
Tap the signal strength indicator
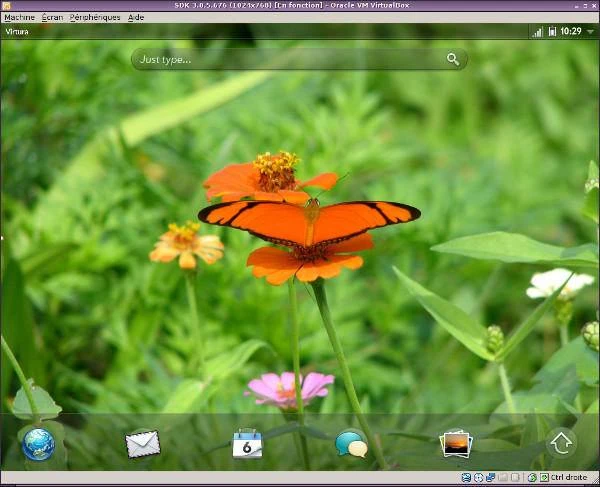coord(537,32)
